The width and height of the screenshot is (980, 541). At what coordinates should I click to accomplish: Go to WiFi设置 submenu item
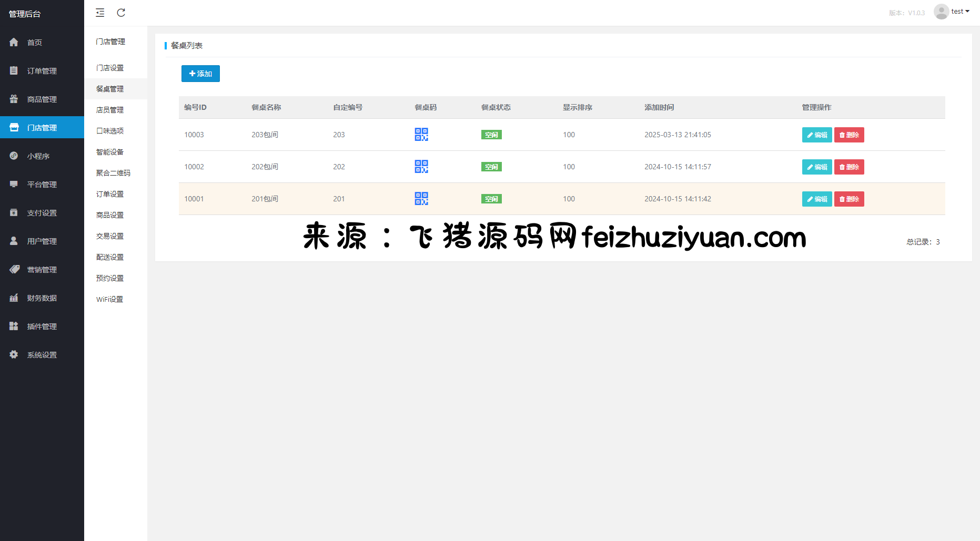109,299
